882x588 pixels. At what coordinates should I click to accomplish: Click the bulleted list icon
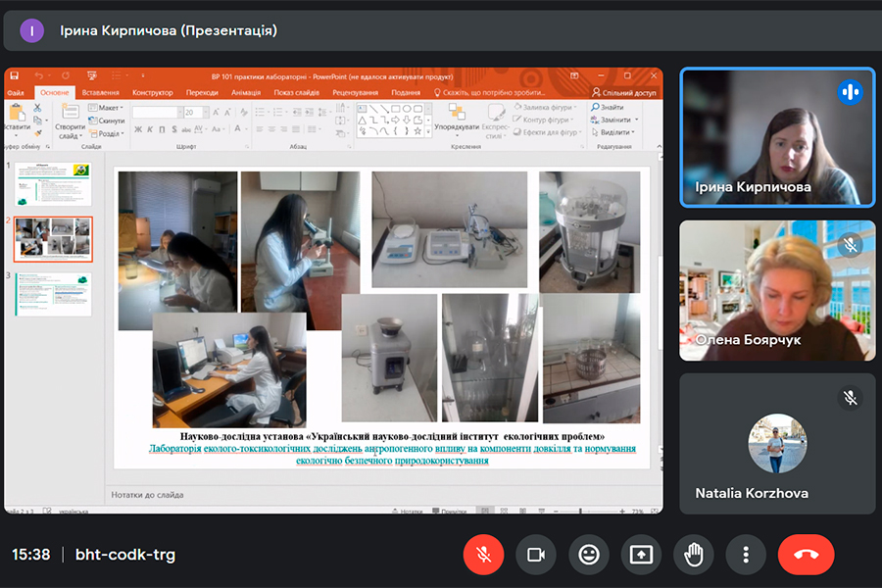point(261,112)
